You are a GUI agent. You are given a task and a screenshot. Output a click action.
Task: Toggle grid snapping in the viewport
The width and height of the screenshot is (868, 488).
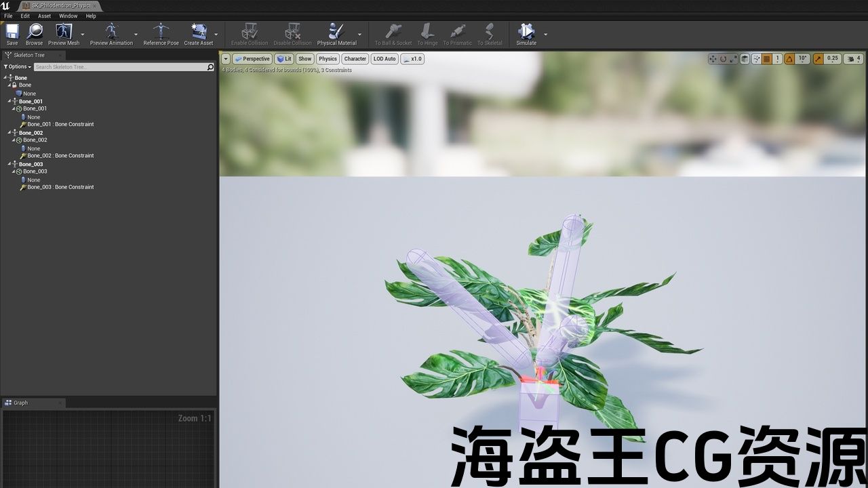pyautogui.click(x=767, y=59)
